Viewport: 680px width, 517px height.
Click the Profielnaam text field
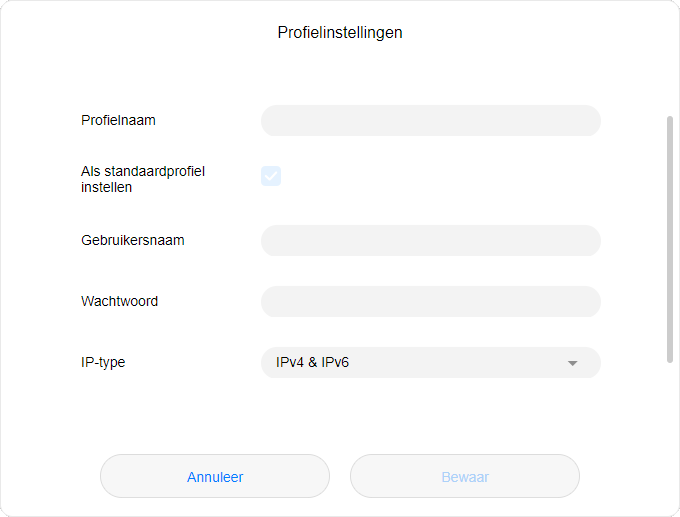(430, 121)
